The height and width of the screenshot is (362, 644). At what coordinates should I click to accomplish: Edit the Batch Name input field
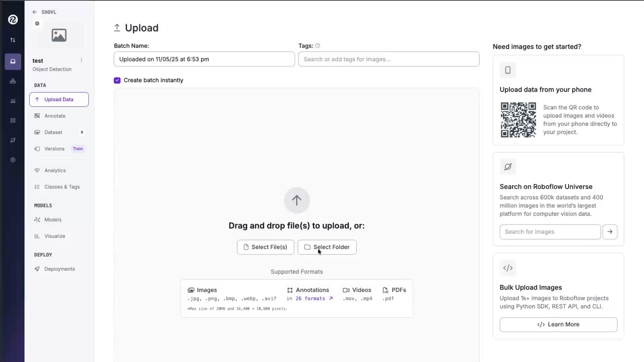point(204,59)
